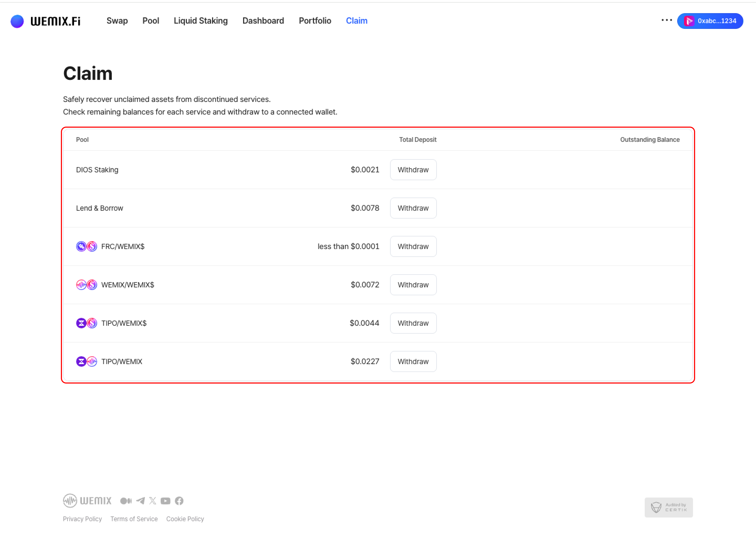This screenshot has width=756, height=538.
Task: Go to the Swap tab
Action: click(x=117, y=21)
